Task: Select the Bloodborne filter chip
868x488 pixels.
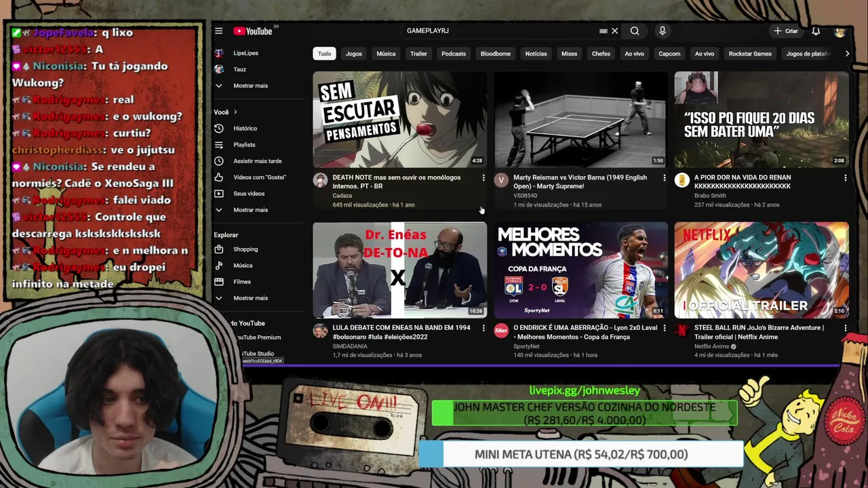Action: [496, 54]
